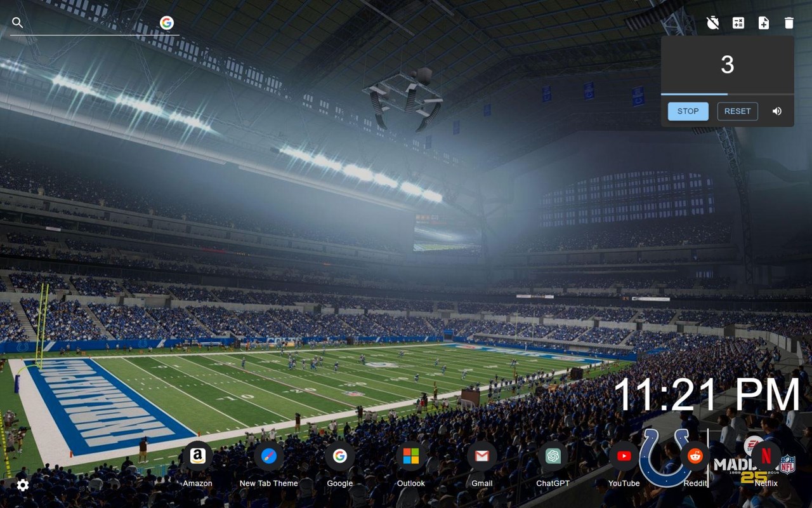Open the Amazon shortcut
The height and width of the screenshot is (508, 812).
(197, 464)
